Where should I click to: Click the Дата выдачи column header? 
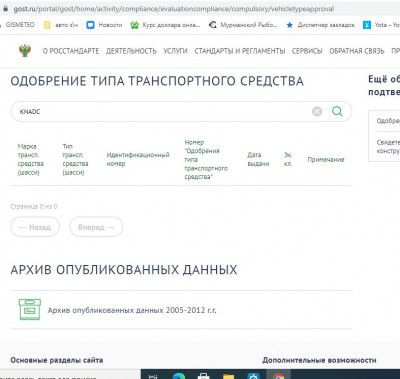coord(258,159)
